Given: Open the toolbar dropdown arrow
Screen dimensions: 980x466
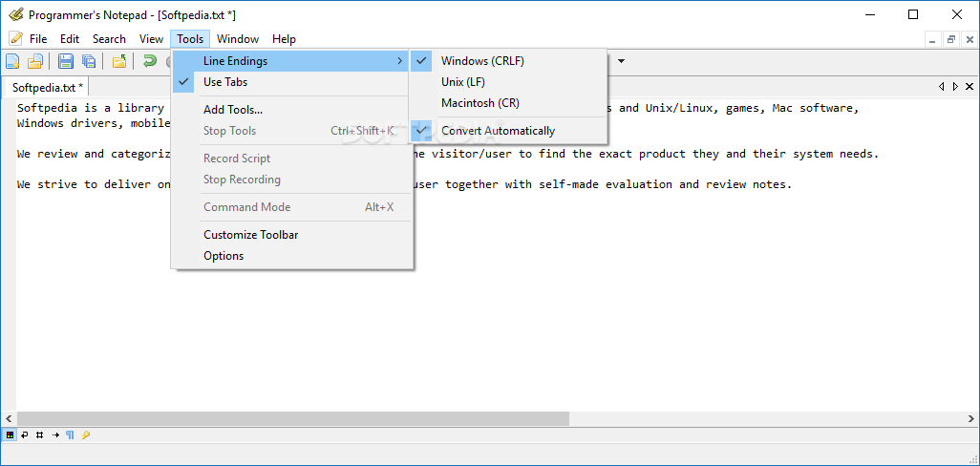Looking at the screenshot, I should [x=621, y=61].
